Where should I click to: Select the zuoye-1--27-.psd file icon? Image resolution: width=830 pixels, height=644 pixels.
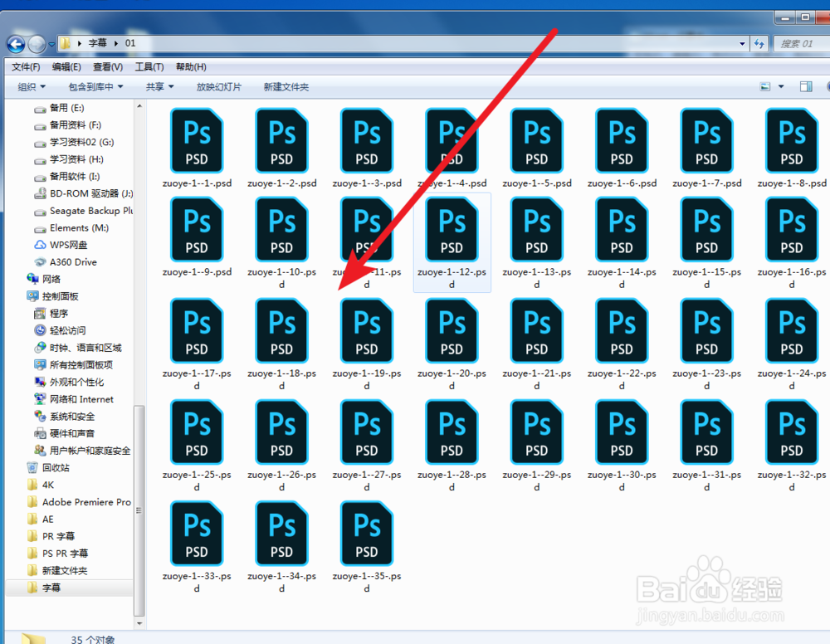coord(367,432)
